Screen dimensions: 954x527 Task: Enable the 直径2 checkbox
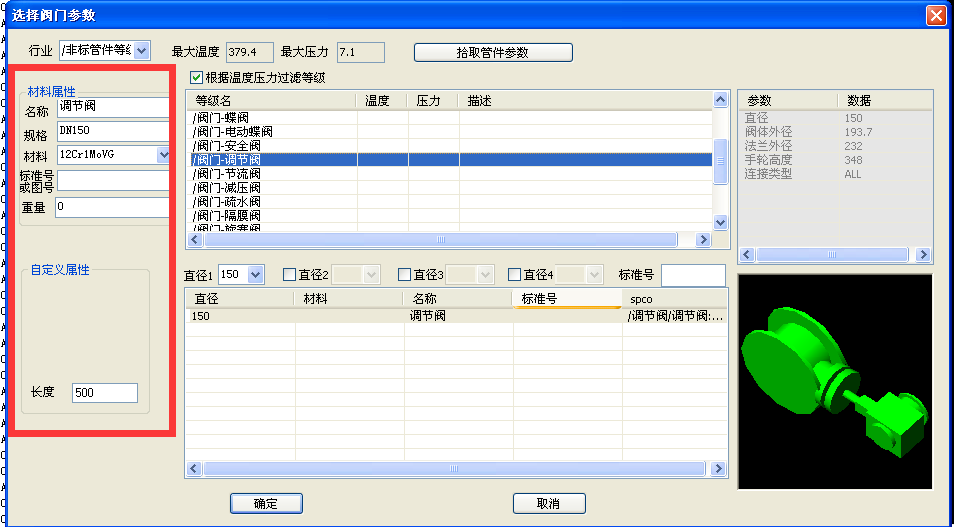[x=290, y=274]
